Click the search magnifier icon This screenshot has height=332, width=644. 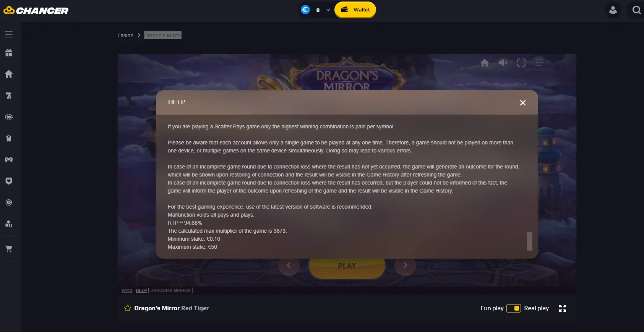click(636, 10)
